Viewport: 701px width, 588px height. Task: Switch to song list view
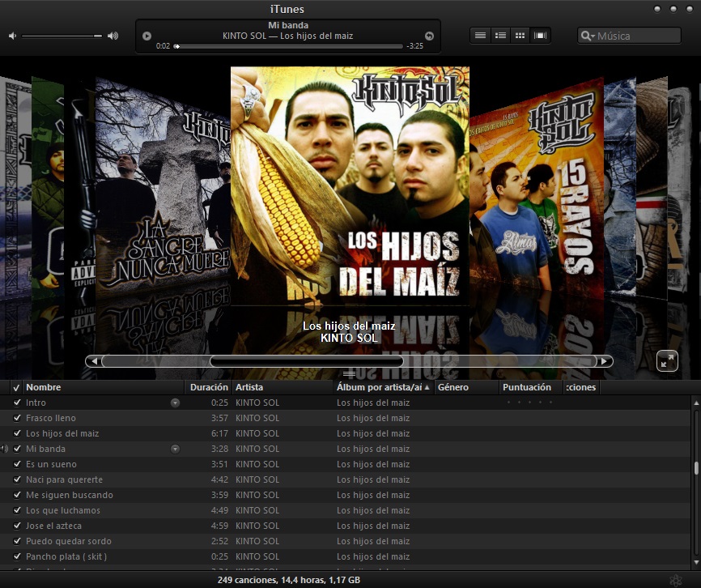(481, 36)
